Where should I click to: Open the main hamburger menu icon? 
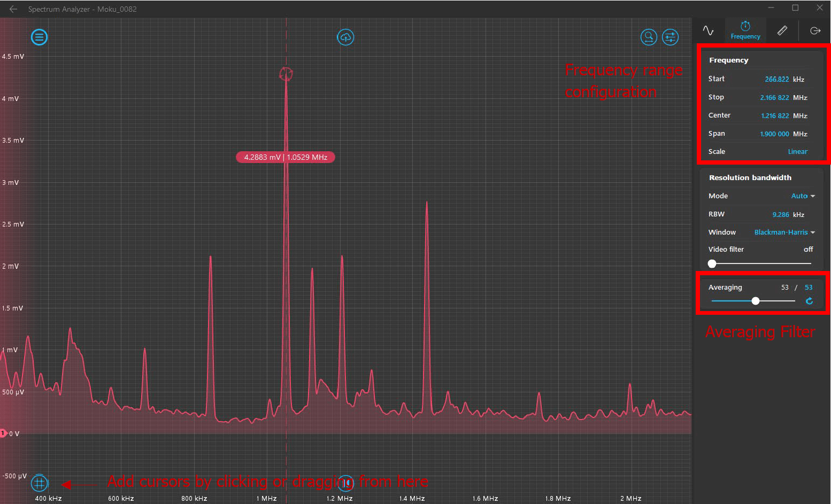39,37
